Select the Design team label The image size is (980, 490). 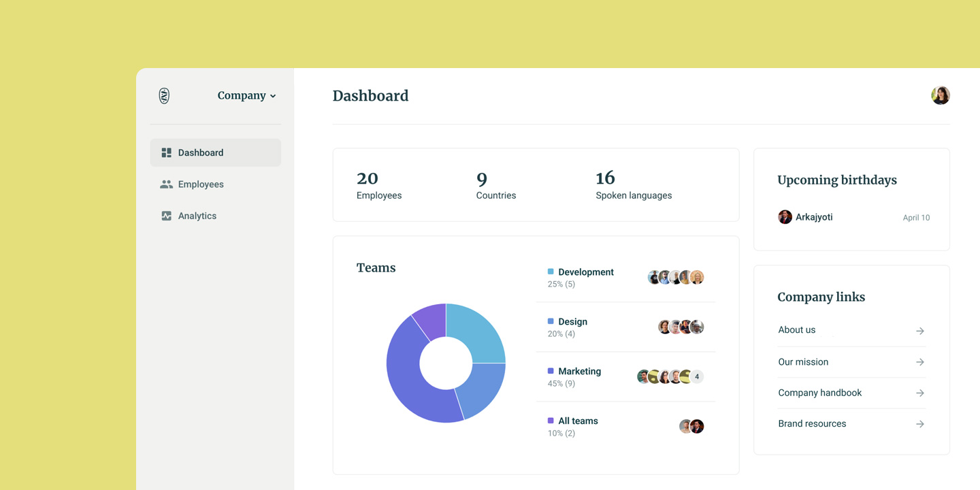572,322
